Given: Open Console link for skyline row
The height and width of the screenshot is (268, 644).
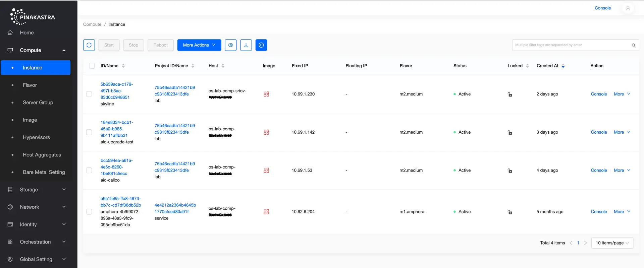Looking at the screenshot, I should [x=599, y=94].
